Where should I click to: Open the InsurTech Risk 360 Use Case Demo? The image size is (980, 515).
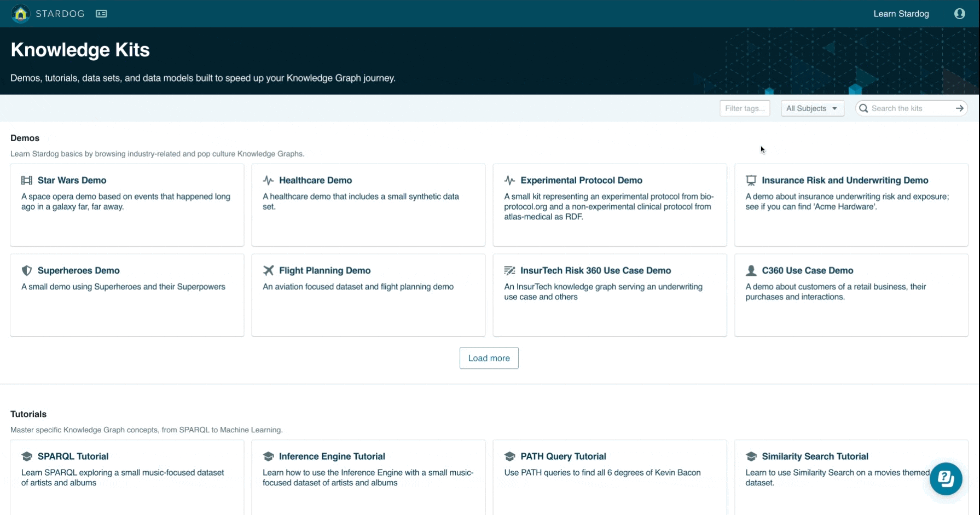595,270
